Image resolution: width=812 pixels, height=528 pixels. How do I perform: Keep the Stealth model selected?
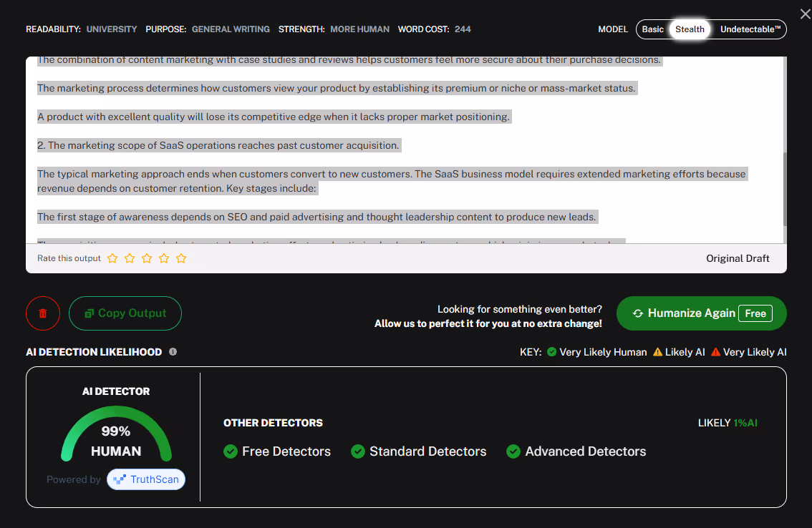[x=690, y=29]
